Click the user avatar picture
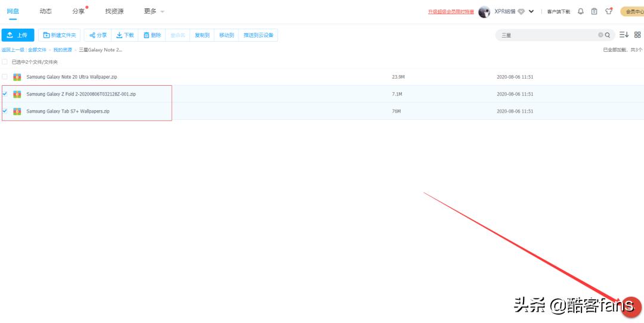 484,12
